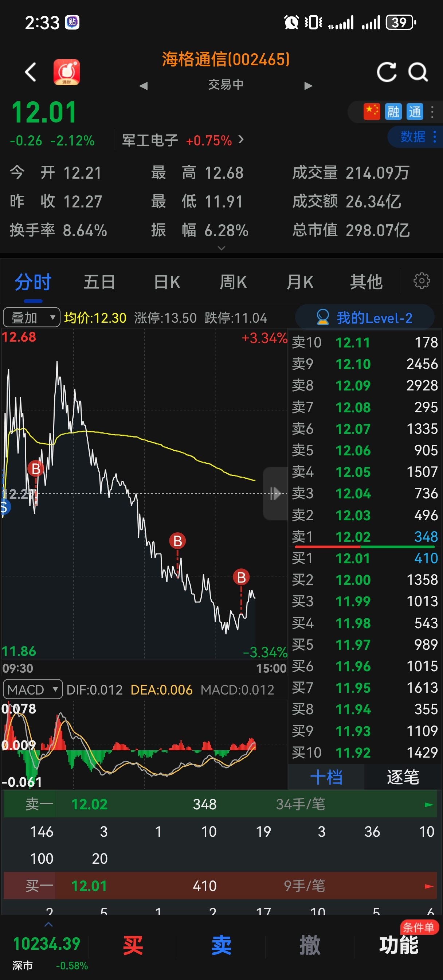This screenshot has height=980, width=443.
Task: Select 买5 price 11.97 row
Action: tap(365, 645)
